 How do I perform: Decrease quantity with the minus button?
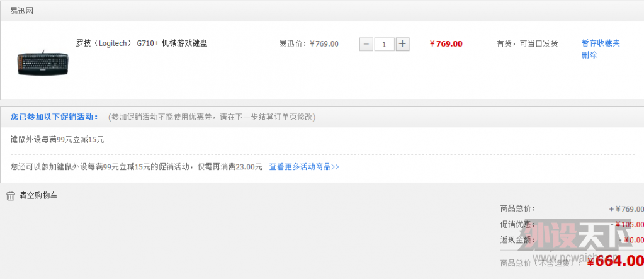click(366, 44)
